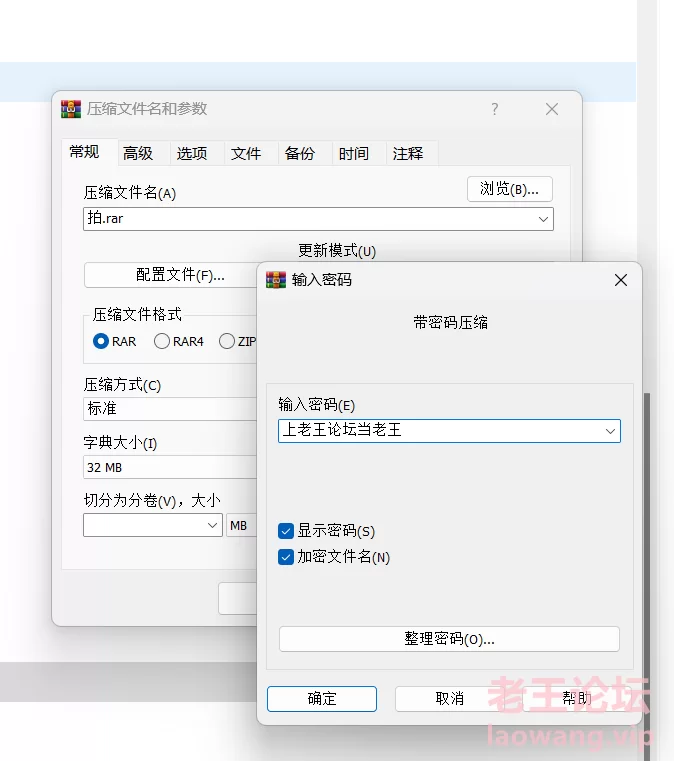Image resolution: width=674 pixels, height=761 pixels.
Task: Toggle 显示密码(S) checkbox
Action: click(x=286, y=531)
